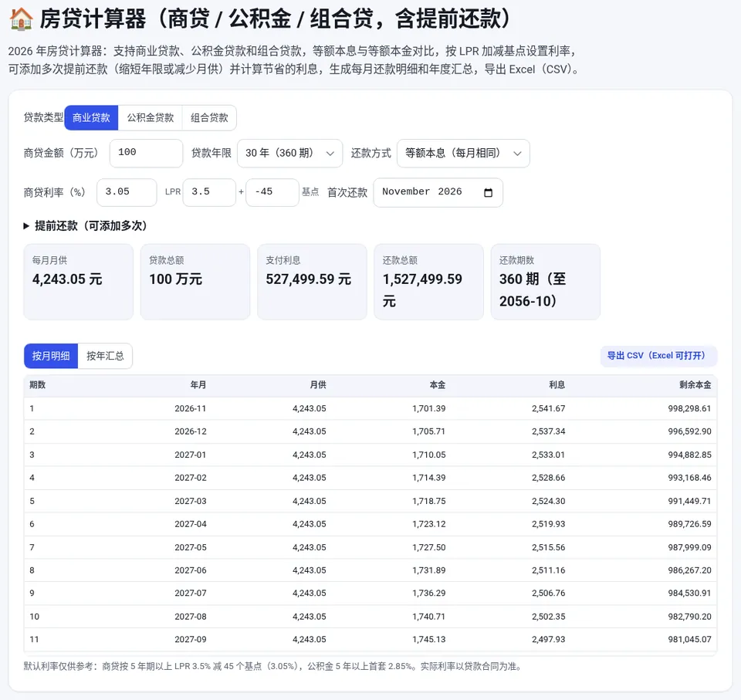741x700 pixels.
Task: Click the 年月 column header
Action: [x=198, y=385]
